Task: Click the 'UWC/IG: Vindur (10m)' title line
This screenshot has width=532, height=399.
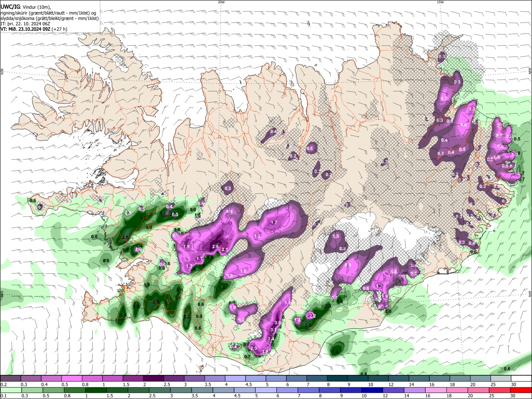Action: pos(26,7)
